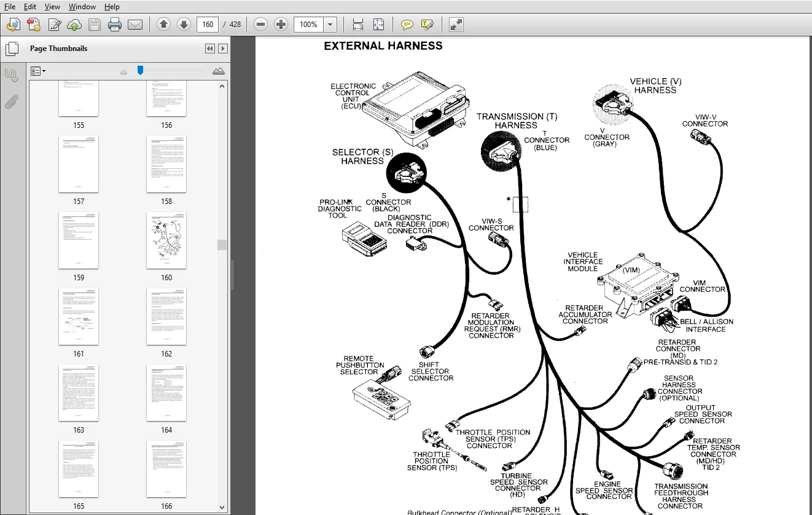Select the page 163 thumbnail
Image resolution: width=812 pixels, height=515 pixels.
coord(79,393)
